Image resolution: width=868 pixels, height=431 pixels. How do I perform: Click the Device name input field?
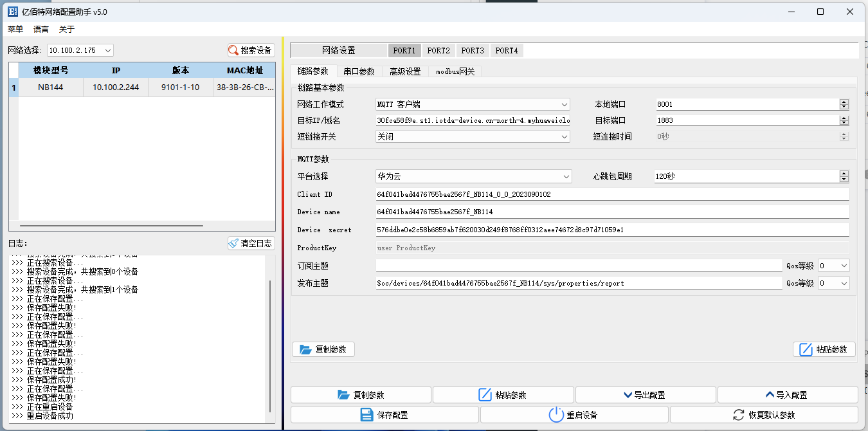pyautogui.click(x=612, y=212)
